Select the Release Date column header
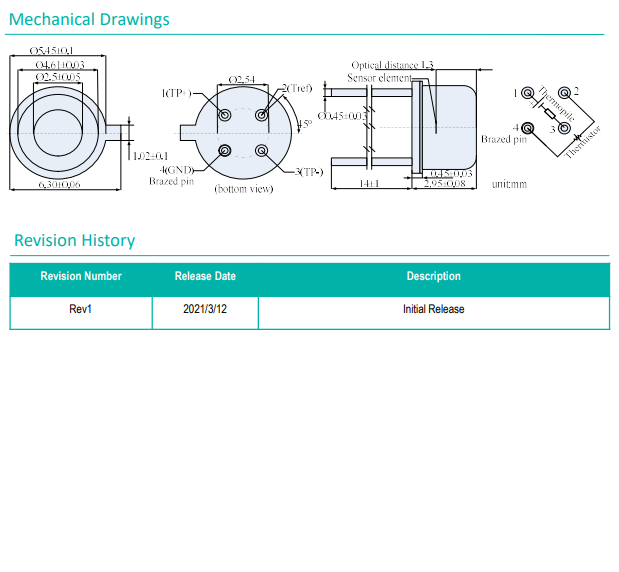This screenshot has height=572, width=619. (205, 276)
